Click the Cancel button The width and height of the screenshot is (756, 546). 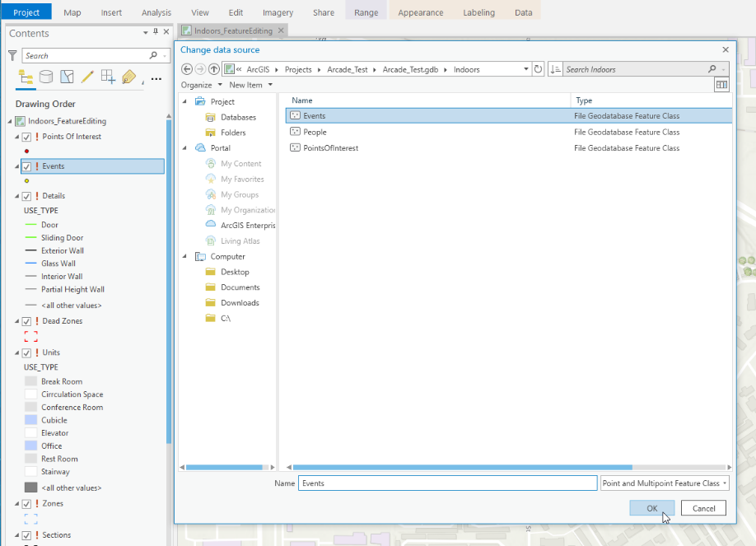(x=703, y=508)
